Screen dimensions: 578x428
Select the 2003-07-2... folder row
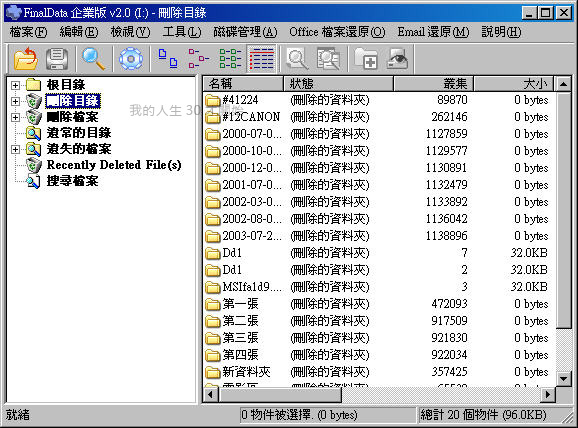tap(378, 236)
